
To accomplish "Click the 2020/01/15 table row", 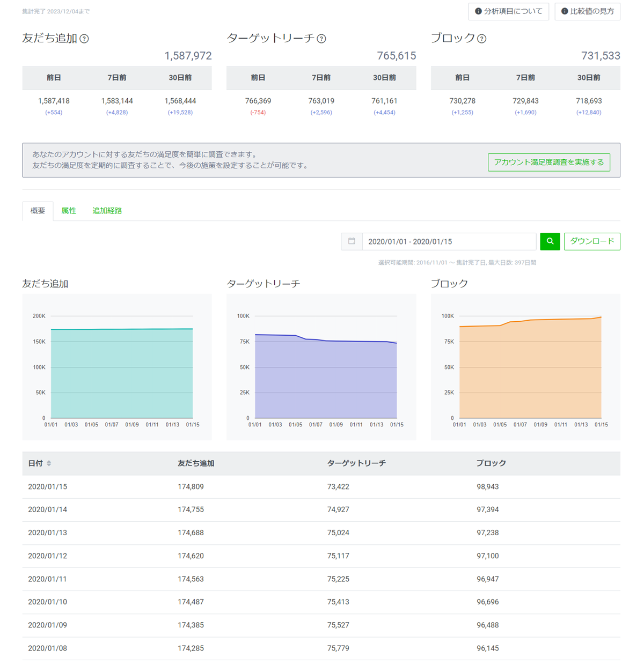I will click(321, 487).
